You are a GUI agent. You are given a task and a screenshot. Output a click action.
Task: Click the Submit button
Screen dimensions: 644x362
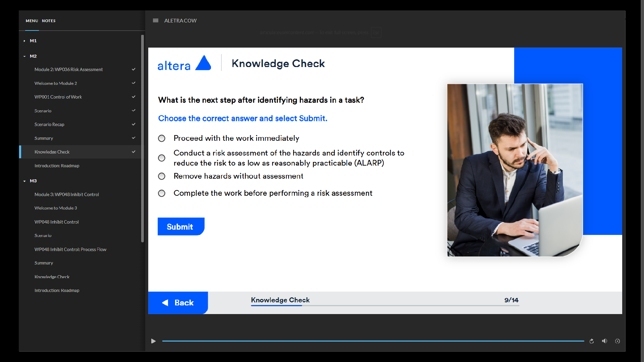click(x=180, y=227)
